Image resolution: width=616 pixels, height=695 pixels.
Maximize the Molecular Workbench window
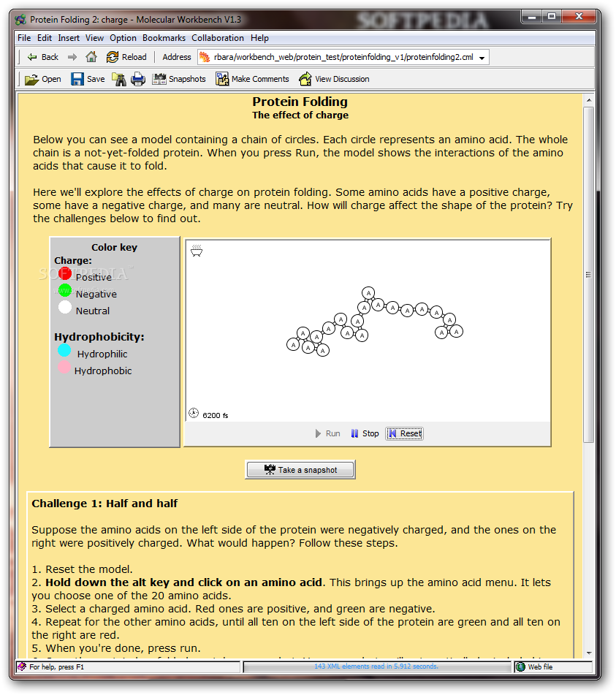point(552,17)
